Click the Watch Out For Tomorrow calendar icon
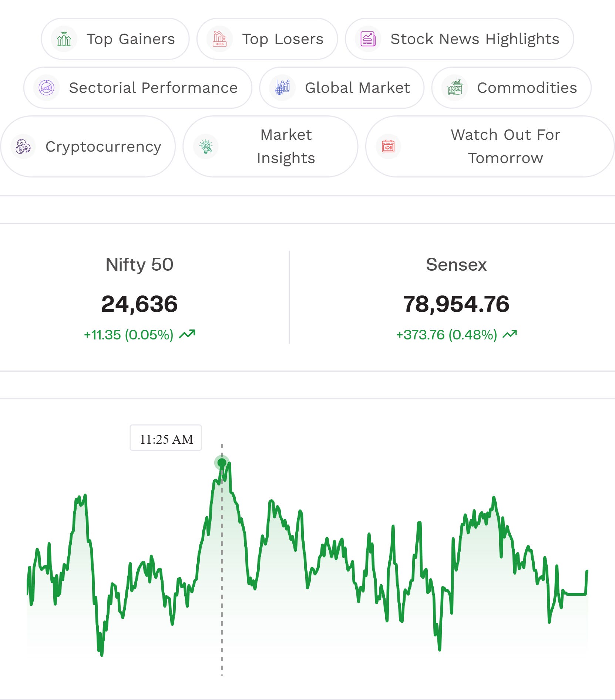Image resolution: width=615 pixels, height=700 pixels. click(388, 146)
